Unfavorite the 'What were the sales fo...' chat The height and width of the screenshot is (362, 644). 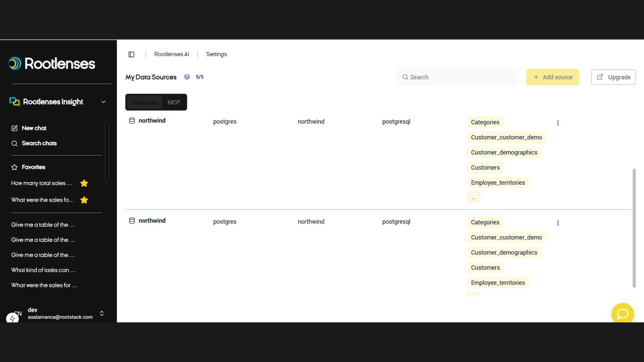[x=84, y=200]
